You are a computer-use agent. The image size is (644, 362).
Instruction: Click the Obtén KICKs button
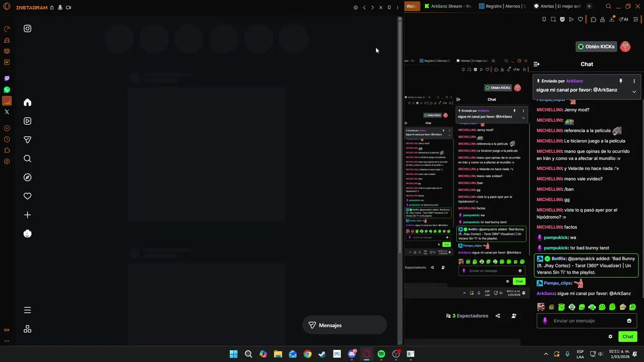596,47
